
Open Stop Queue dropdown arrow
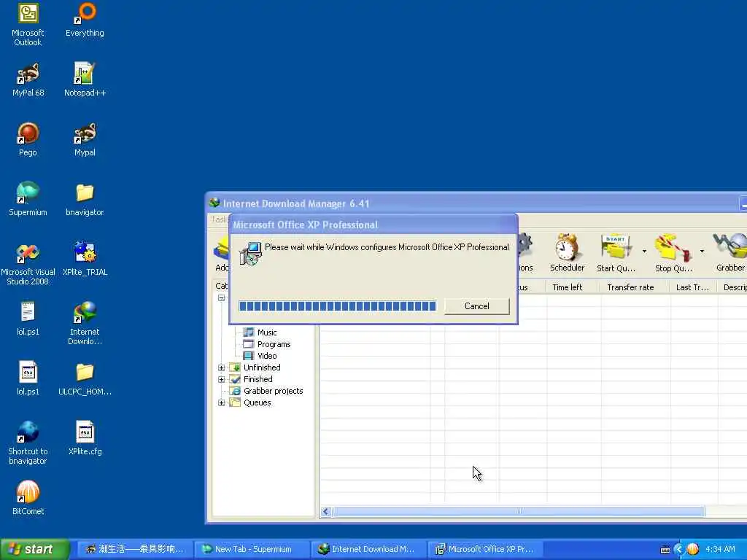pos(702,251)
